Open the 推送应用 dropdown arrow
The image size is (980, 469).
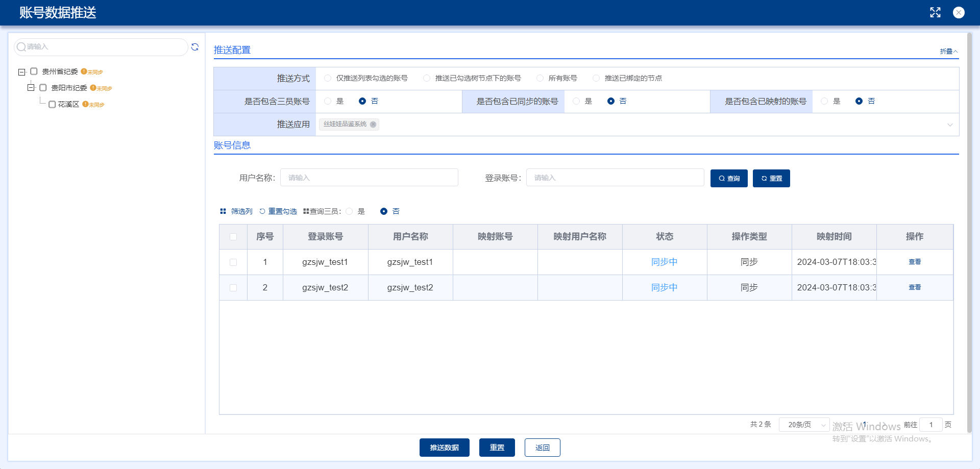[950, 125]
